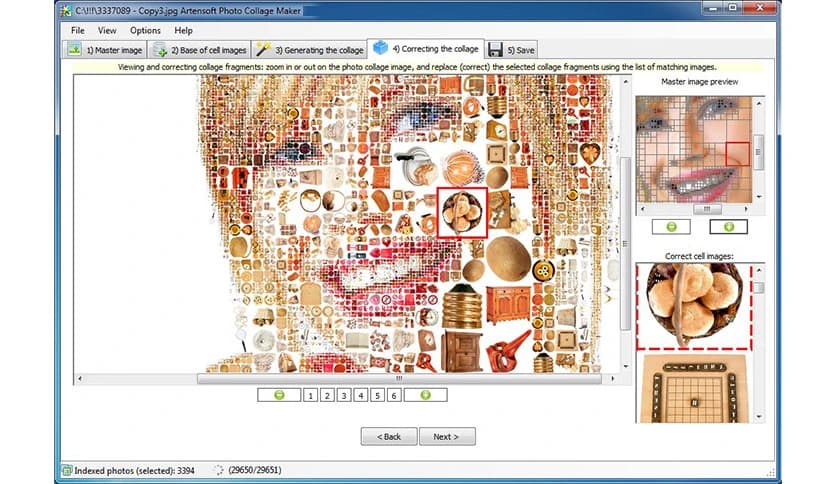Click the floppy disk Save icon
This screenshot has width=836, height=484.
[495, 50]
